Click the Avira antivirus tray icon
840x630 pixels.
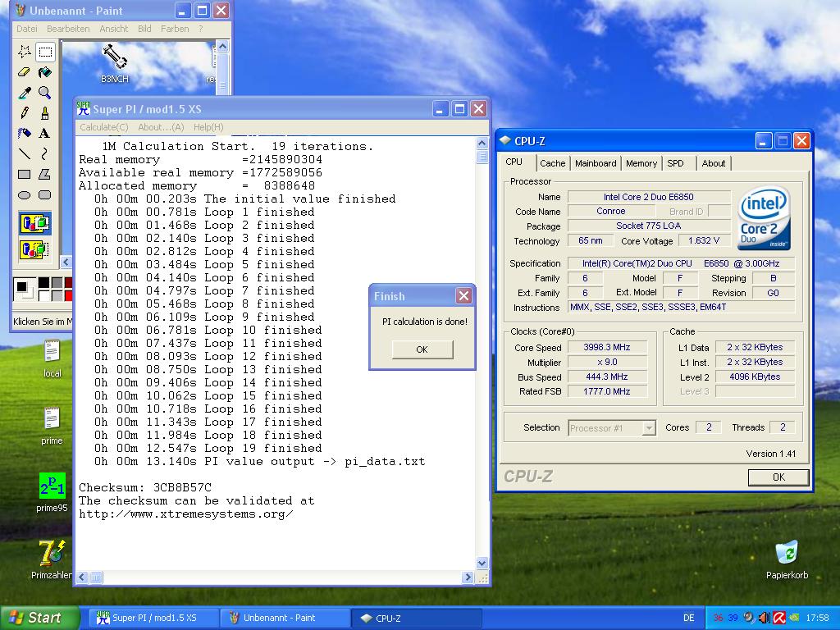[x=780, y=618]
